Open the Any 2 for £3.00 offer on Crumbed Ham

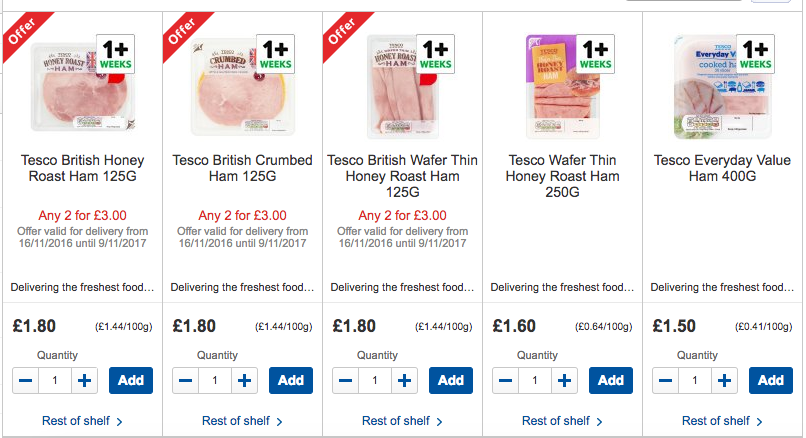click(x=242, y=215)
